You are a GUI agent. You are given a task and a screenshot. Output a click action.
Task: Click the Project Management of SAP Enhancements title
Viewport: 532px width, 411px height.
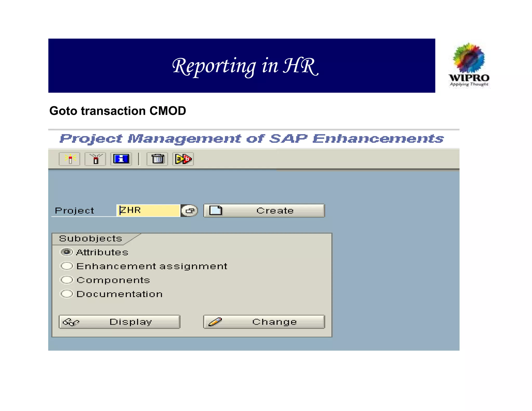pos(251,138)
